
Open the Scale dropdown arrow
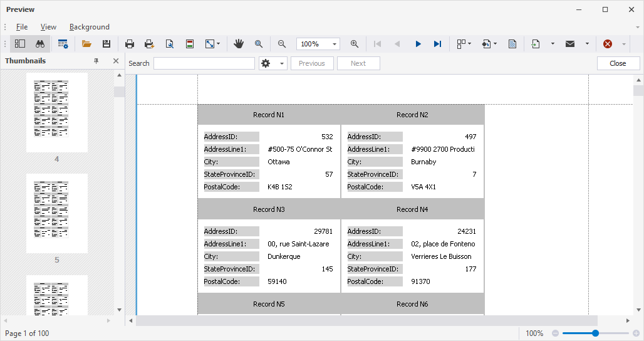click(218, 43)
